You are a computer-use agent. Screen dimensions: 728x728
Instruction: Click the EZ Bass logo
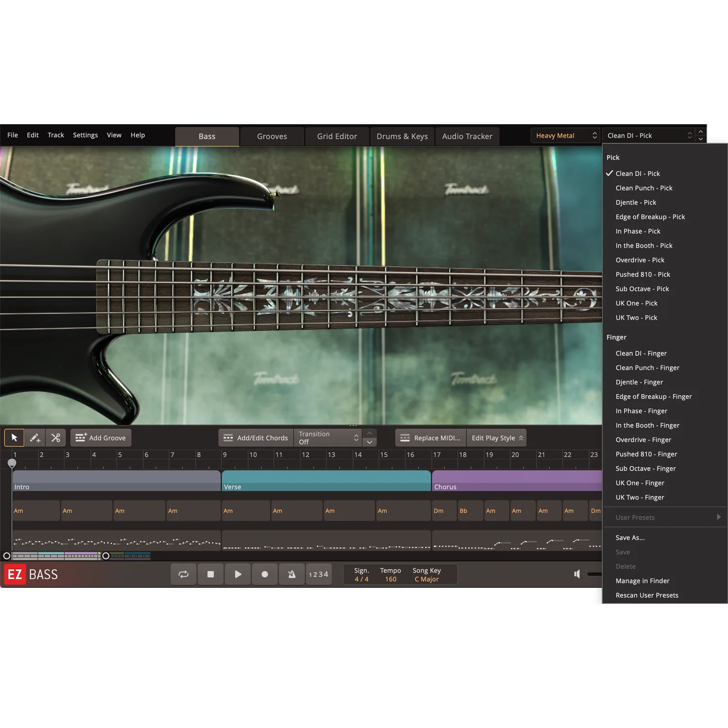(x=31, y=575)
